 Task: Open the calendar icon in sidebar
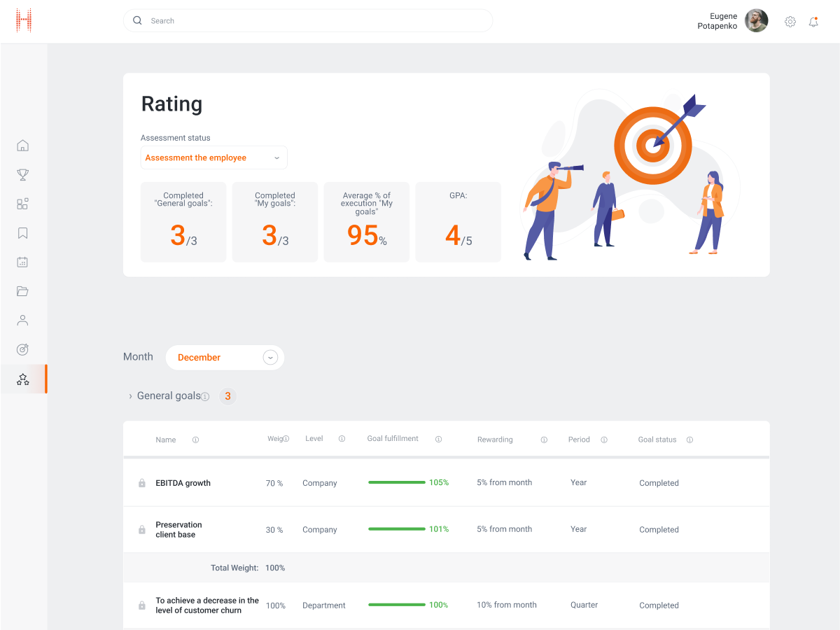[22, 262]
